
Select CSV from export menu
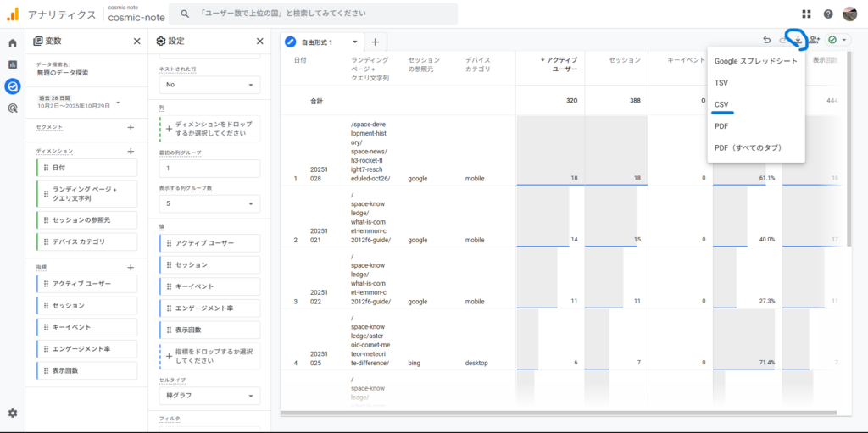[x=722, y=104]
